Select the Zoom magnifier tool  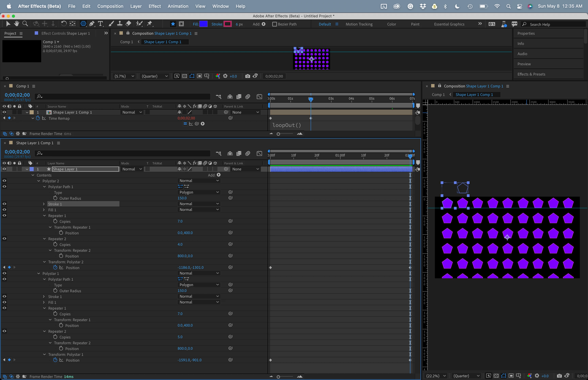click(x=25, y=24)
